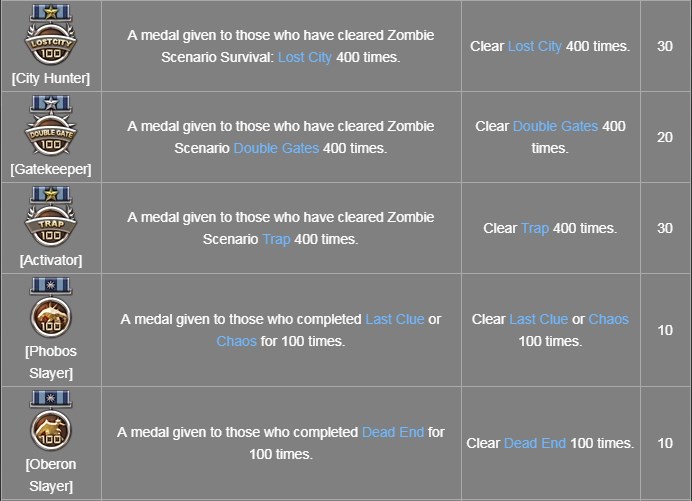Open Last Clue link in clear requirement
The height and width of the screenshot is (501, 692).
coord(538,319)
